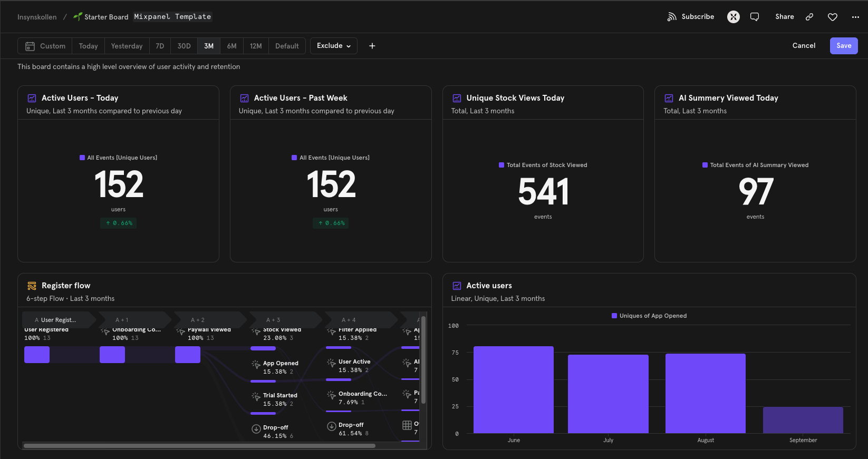The width and height of the screenshot is (868, 459).
Task: Edit the Mixpanel Template title field
Action: pos(172,17)
